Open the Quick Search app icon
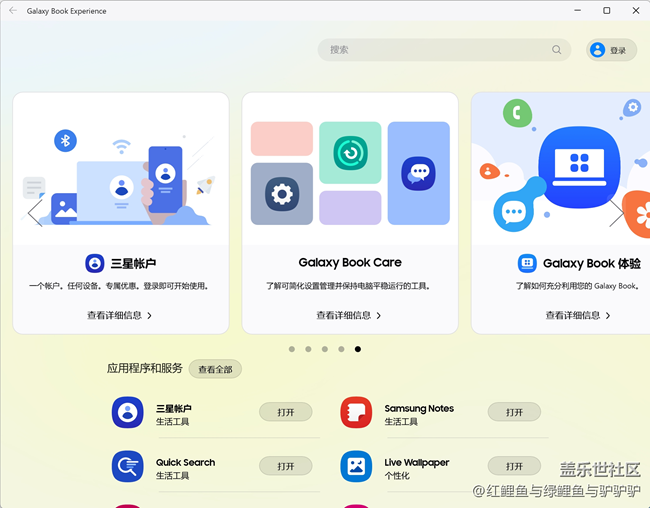 [x=128, y=466]
